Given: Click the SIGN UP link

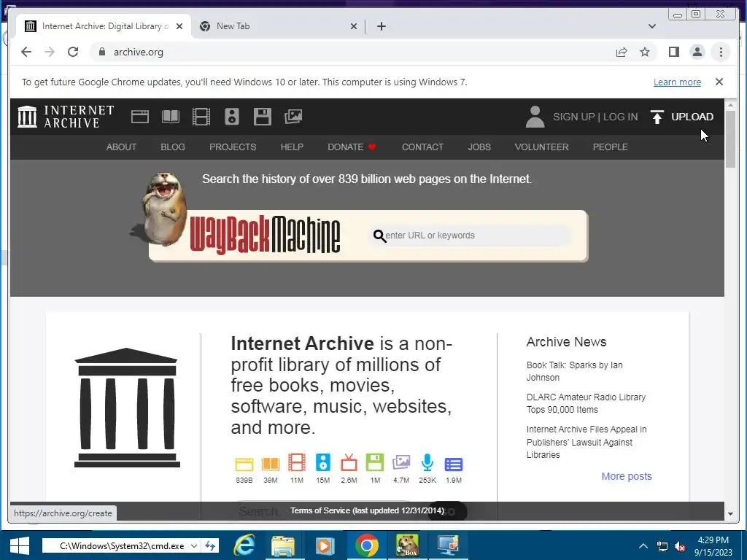Looking at the screenshot, I should pyautogui.click(x=573, y=117).
